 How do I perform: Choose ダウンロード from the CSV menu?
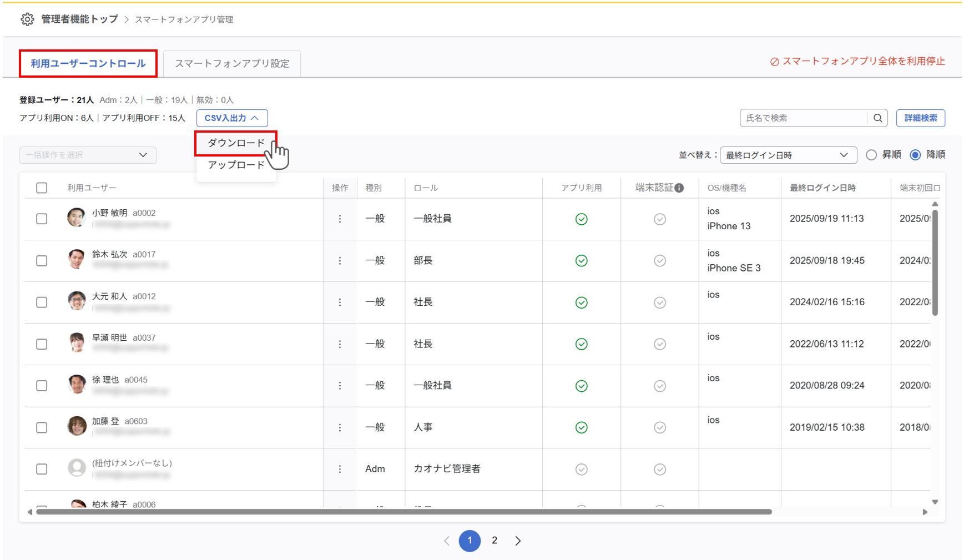click(x=236, y=143)
